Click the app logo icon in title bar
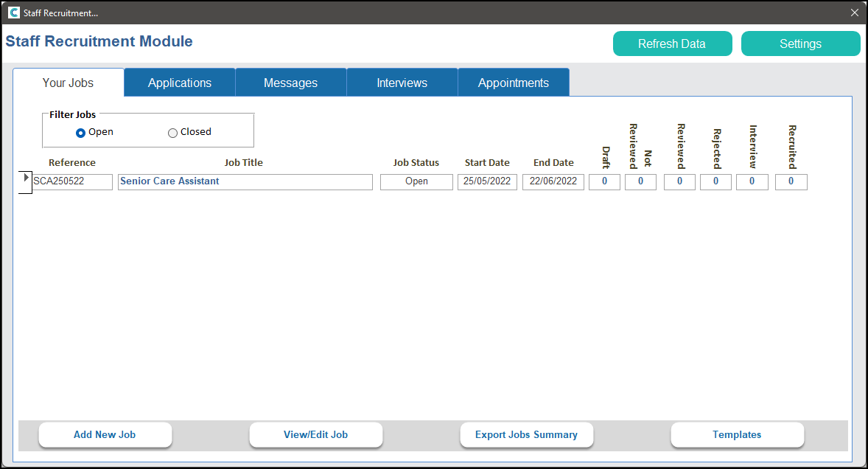 (x=13, y=13)
